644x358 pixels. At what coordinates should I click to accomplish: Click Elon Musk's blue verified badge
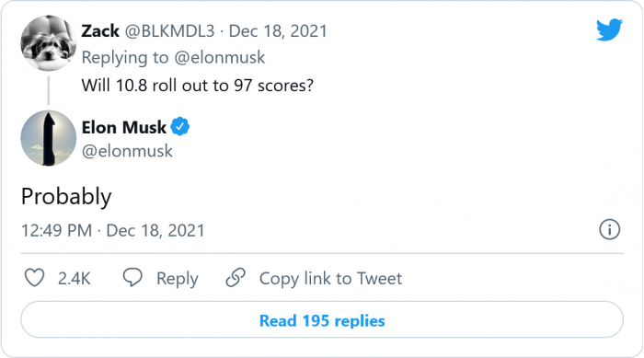pos(180,126)
